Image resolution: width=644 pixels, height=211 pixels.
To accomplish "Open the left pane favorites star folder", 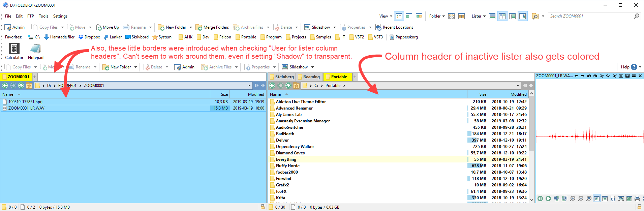I will [x=29, y=86].
